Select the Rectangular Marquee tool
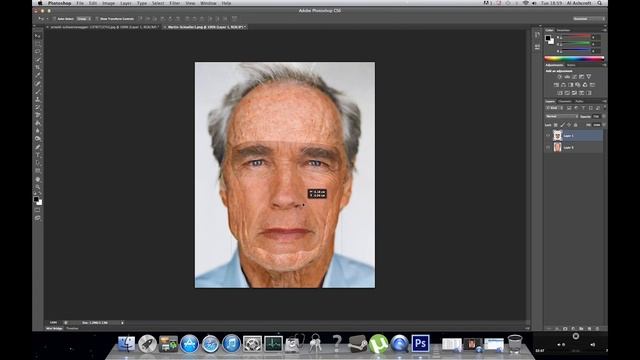The image size is (640, 360). (x=38, y=44)
